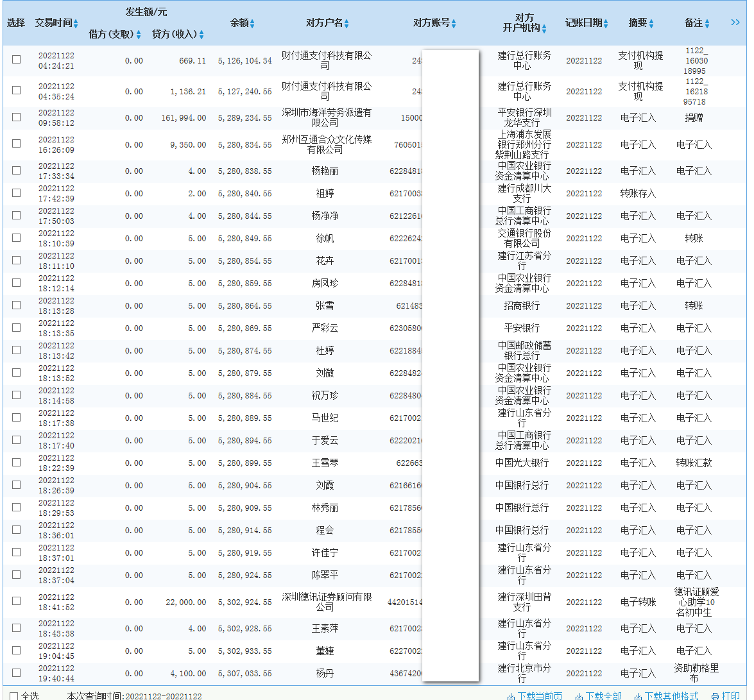This screenshot has height=700, width=754.
Task: Tick the checkbox for 杨丹's transaction
Action: click(x=16, y=673)
